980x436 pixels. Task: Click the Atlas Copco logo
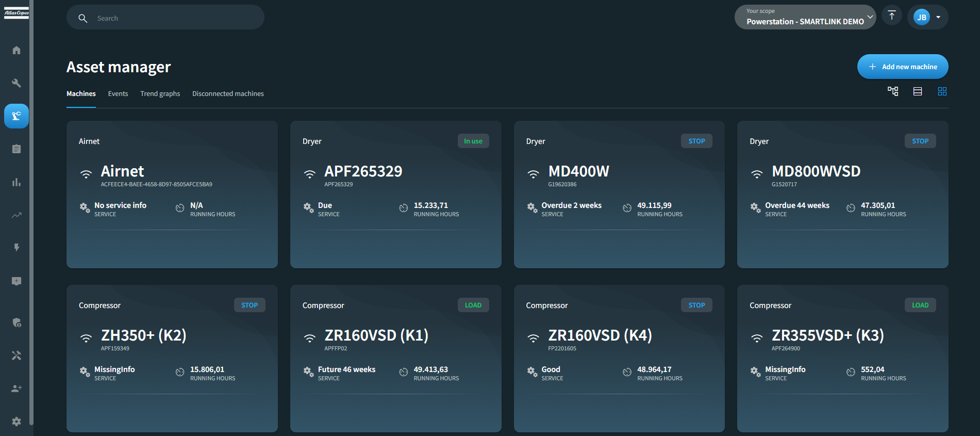(16, 13)
